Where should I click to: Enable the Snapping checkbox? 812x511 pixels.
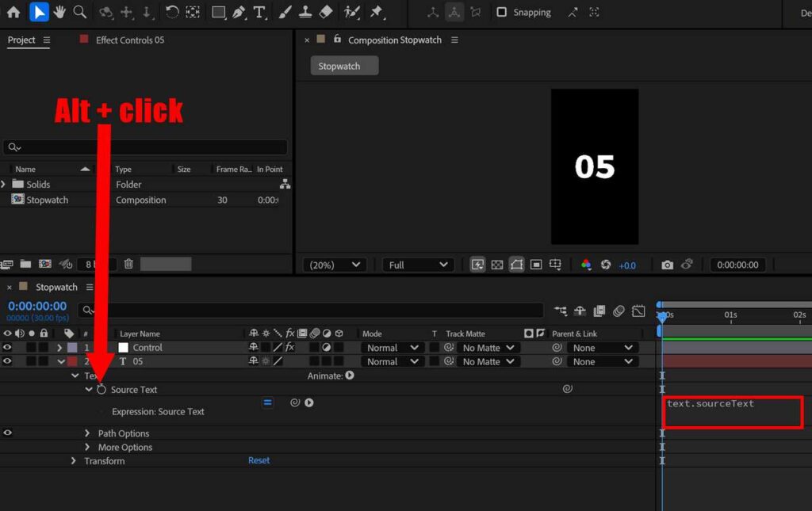click(x=501, y=12)
